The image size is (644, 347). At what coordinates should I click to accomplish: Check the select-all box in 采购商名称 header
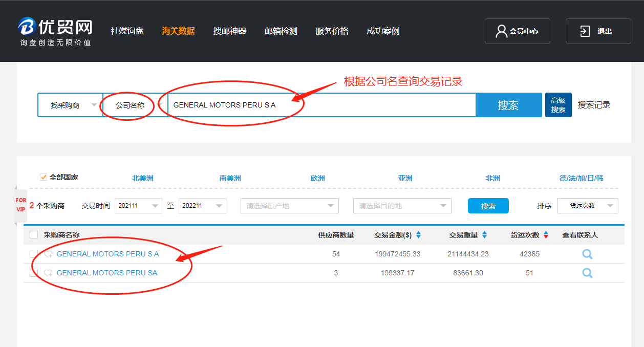[x=34, y=235]
